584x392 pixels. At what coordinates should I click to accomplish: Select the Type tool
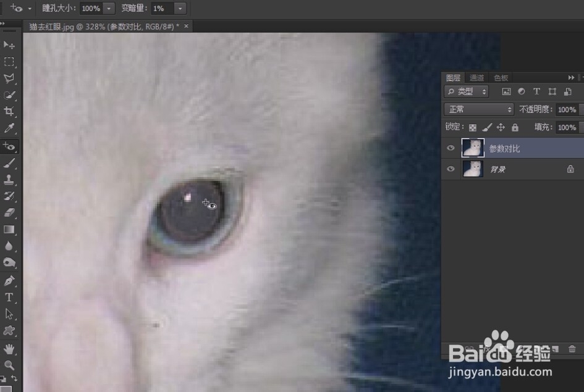pos(9,298)
